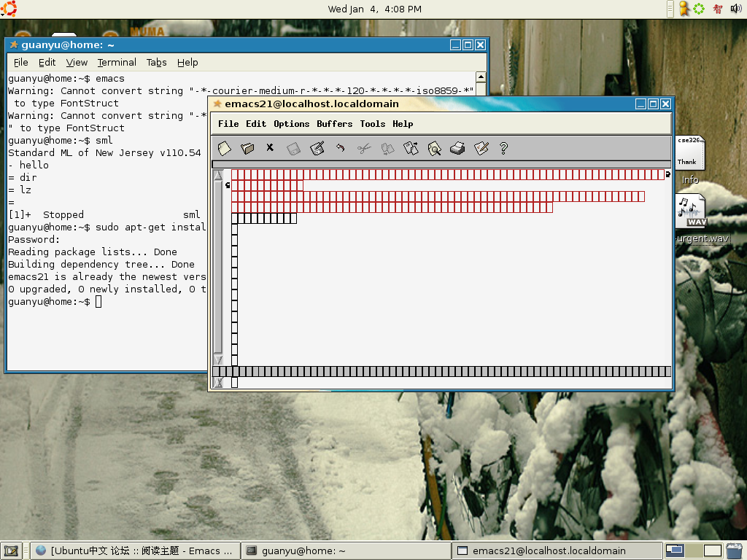Click the Paste icon in Emacs toolbar
The image size is (747, 560).
click(411, 149)
